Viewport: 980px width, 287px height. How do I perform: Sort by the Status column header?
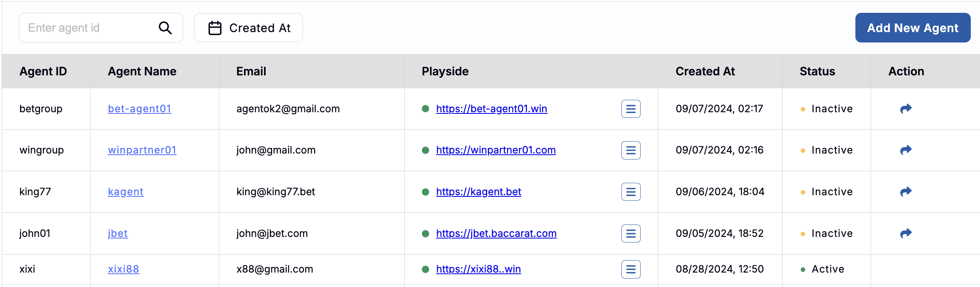(817, 71)
